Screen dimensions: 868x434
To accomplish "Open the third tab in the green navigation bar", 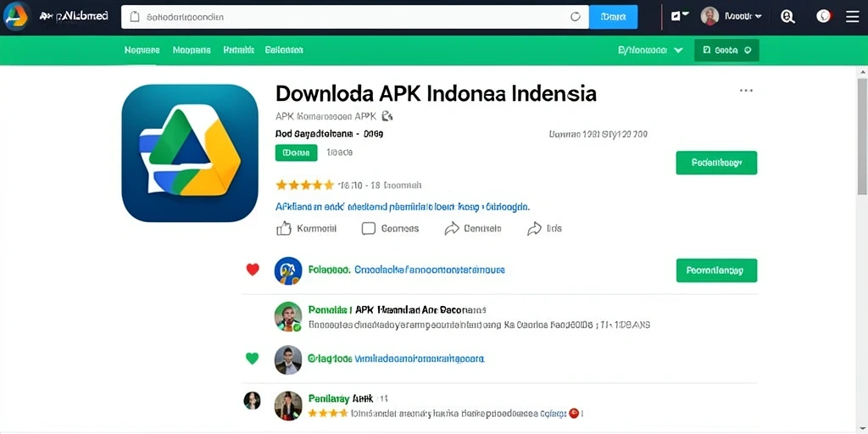I will point(238,50).
